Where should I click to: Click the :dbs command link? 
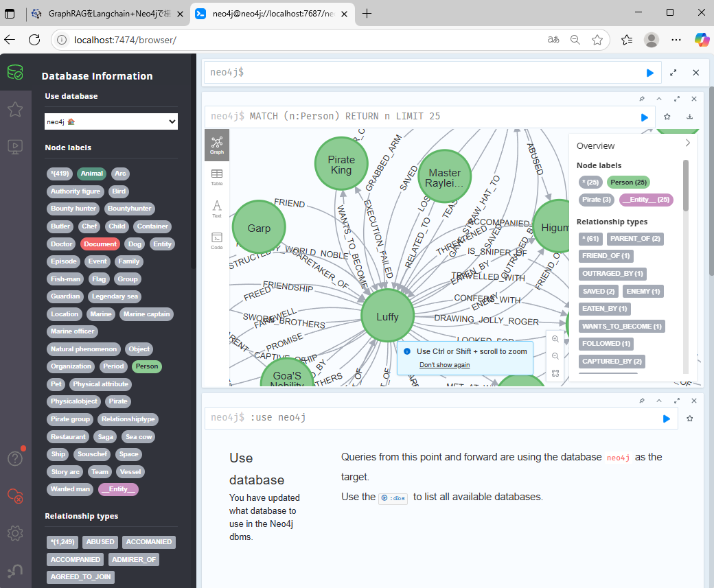tap(393, 498)
